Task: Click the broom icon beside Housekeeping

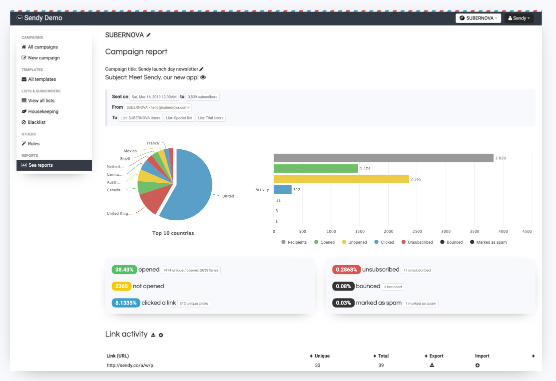Action: pos(24,111)
